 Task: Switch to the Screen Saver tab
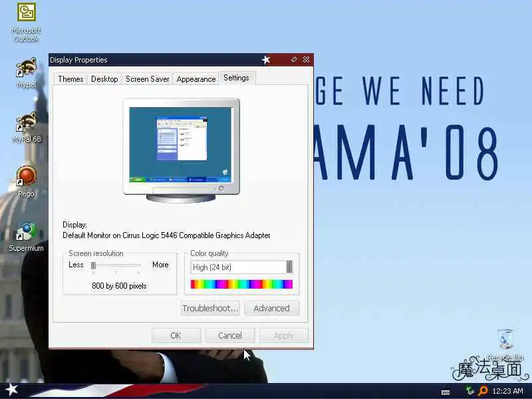[x=147, y=79]
